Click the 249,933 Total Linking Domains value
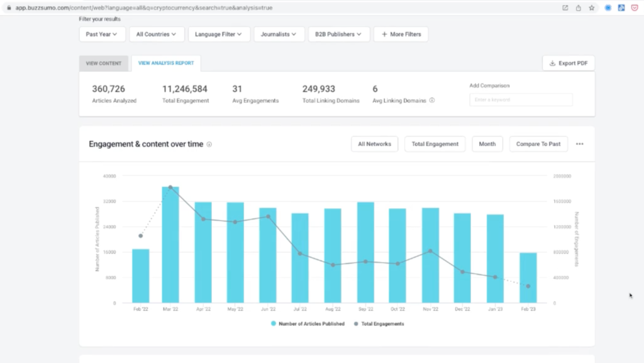The width and height of the screenshot is (644, 363). 319,89
